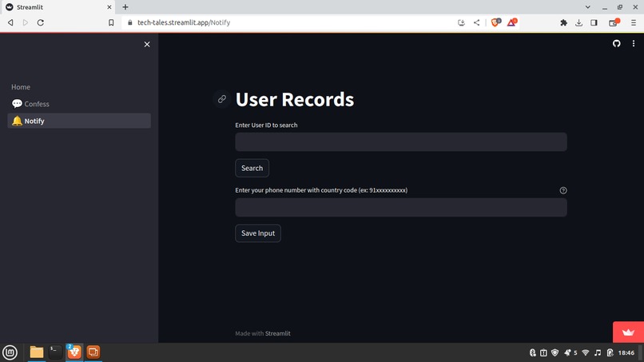Bookmark this page
The height and width of the screenshot is (362, 644).
click(111, 22)
